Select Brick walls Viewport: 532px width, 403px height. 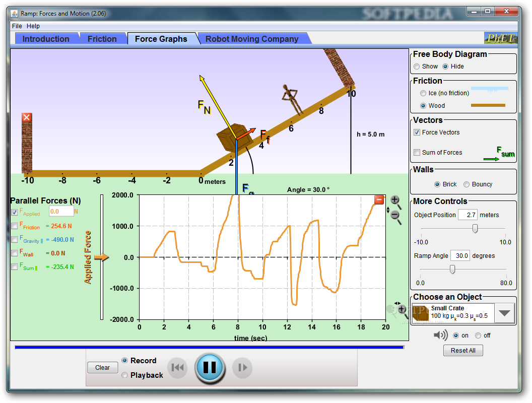(x=437, y=184)
